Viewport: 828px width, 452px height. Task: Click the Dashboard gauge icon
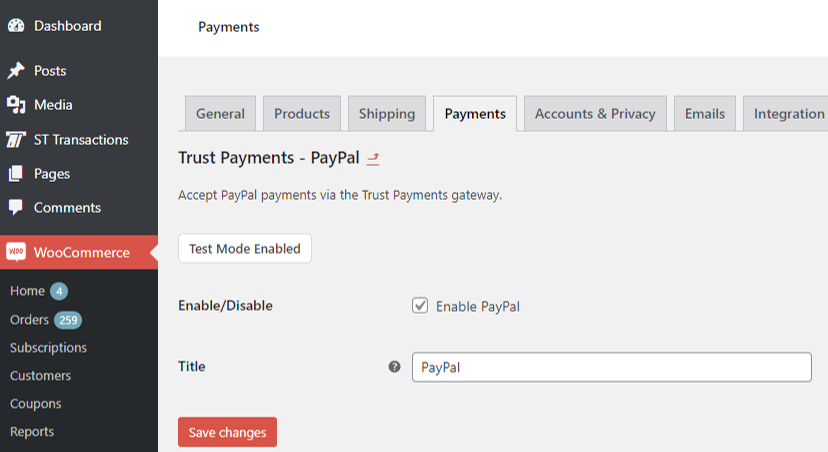click(16, 25)
